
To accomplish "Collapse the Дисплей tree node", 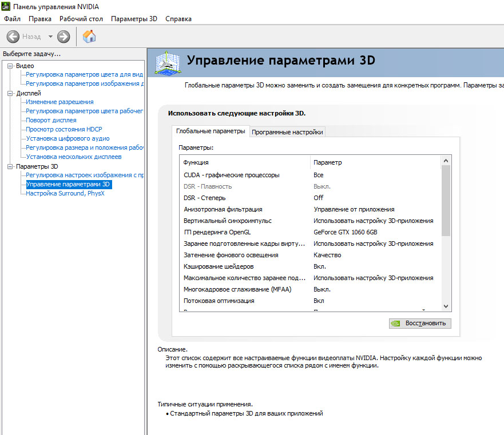I will pyautogui.click(x=10, y=94).
